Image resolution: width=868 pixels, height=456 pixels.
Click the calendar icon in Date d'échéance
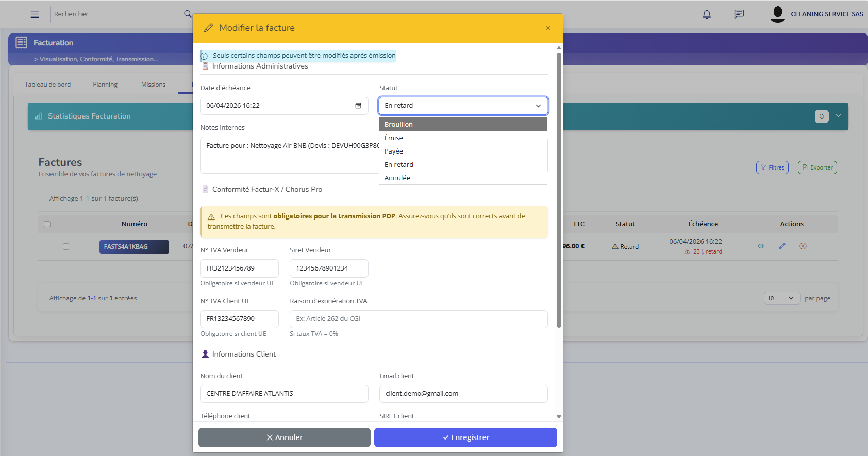[358, 106]
